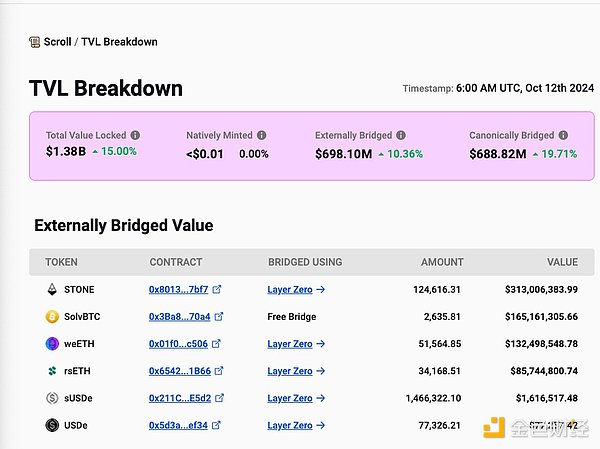Click external link icon beside 0x01f0...c506

point(216,343)
